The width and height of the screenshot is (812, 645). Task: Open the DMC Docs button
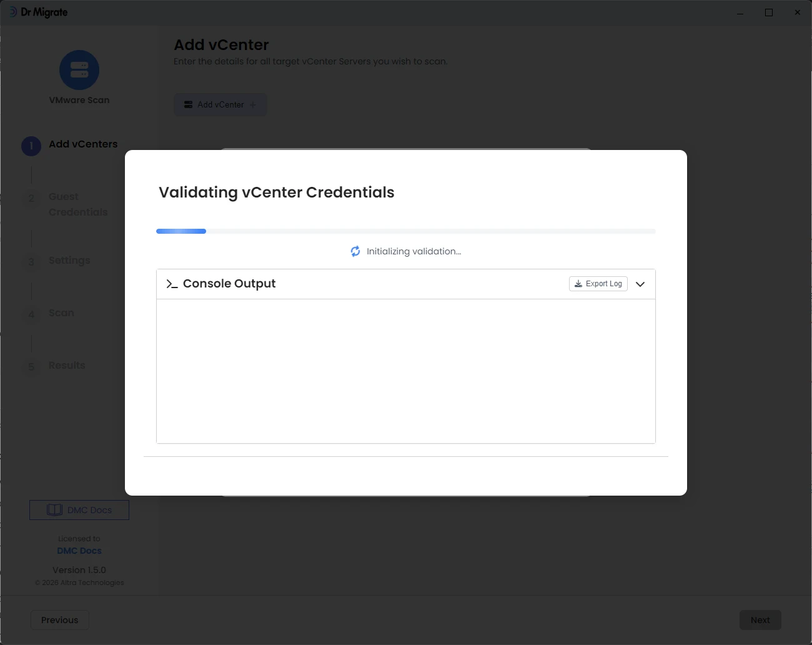click(x=79, y=510)
